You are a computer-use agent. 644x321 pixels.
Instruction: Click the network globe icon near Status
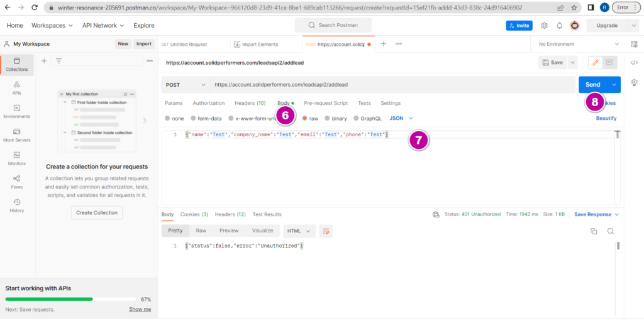(436, 214)
